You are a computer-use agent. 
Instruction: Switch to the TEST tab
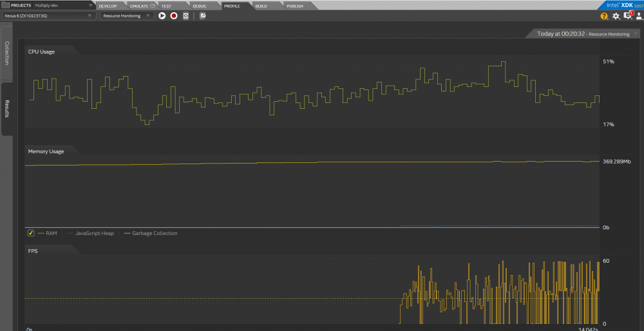169,6
